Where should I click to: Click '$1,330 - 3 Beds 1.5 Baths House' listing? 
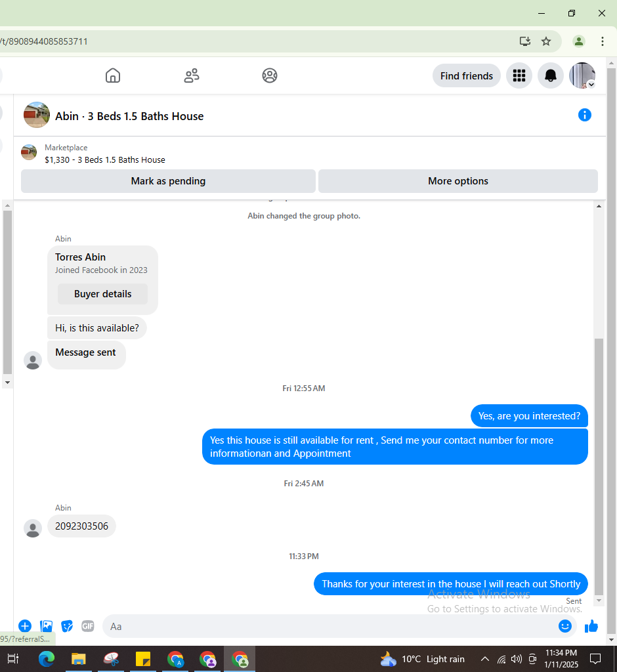(104, 160)
